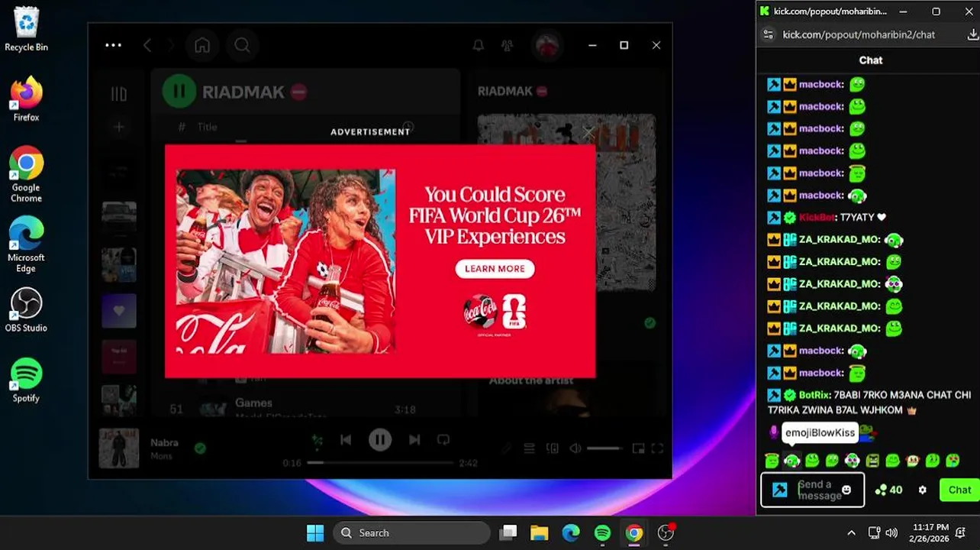Open the Windows Start menu
Viewport: 980px width, 550px height.
[315, 533]
